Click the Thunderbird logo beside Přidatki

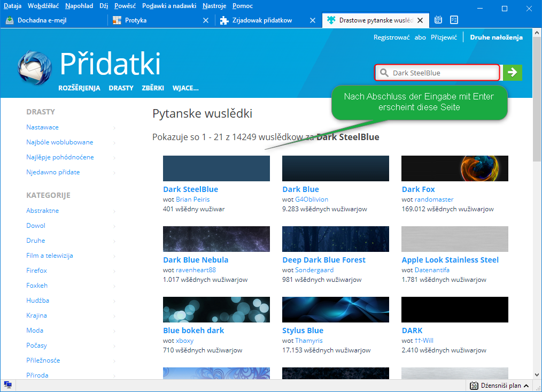35,69
